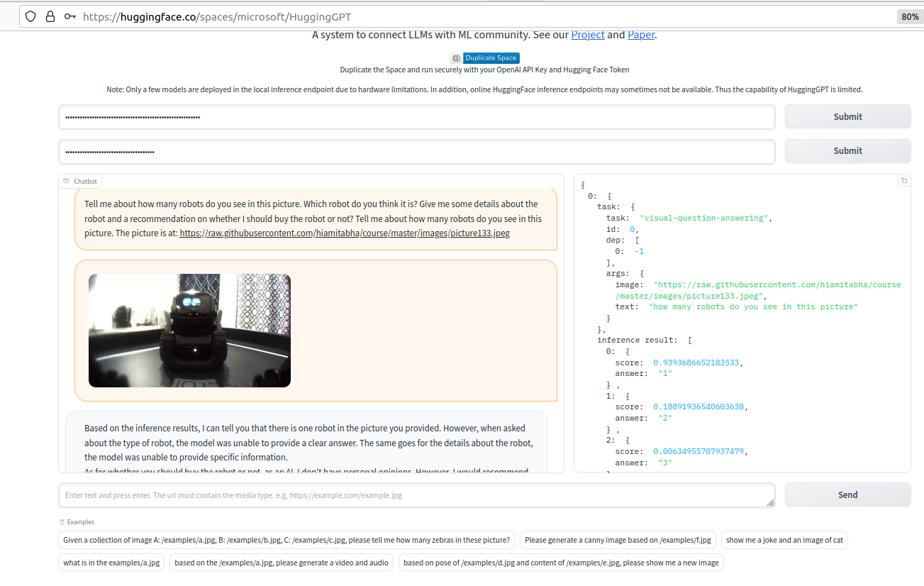Viewport: 924px width, 586px height.
Task: Open the Project link
Action: point(588,35)
